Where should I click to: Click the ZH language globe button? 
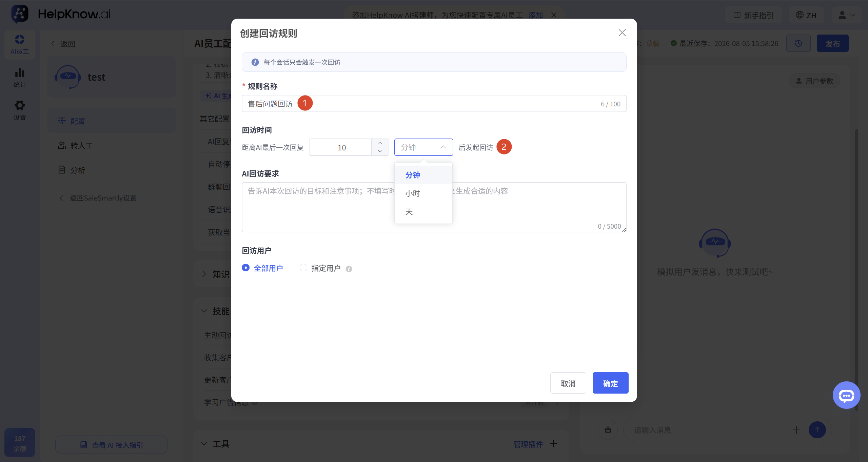[806, 15]
